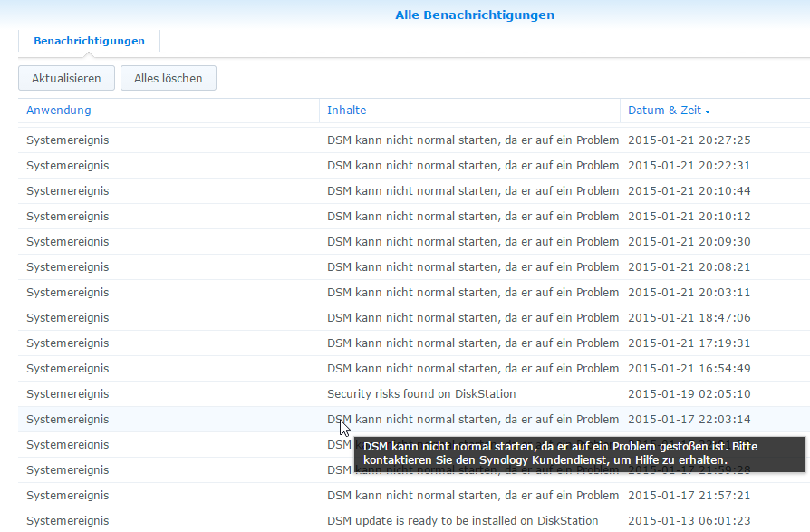Select the notification dated 2015-01-21 16:54:49

[x=414, y=368]
